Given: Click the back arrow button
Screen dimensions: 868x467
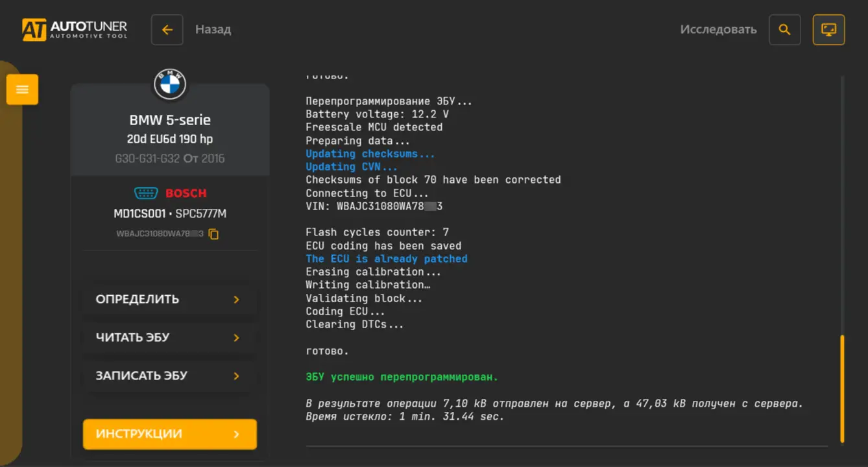Looking at the screenshot, I should coord(167,30).
